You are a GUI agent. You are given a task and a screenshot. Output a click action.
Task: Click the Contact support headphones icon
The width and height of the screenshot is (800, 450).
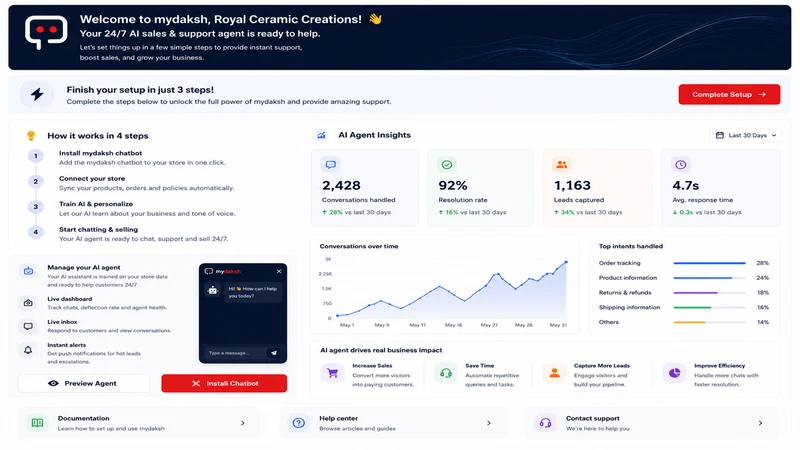[x=545, y=423]
